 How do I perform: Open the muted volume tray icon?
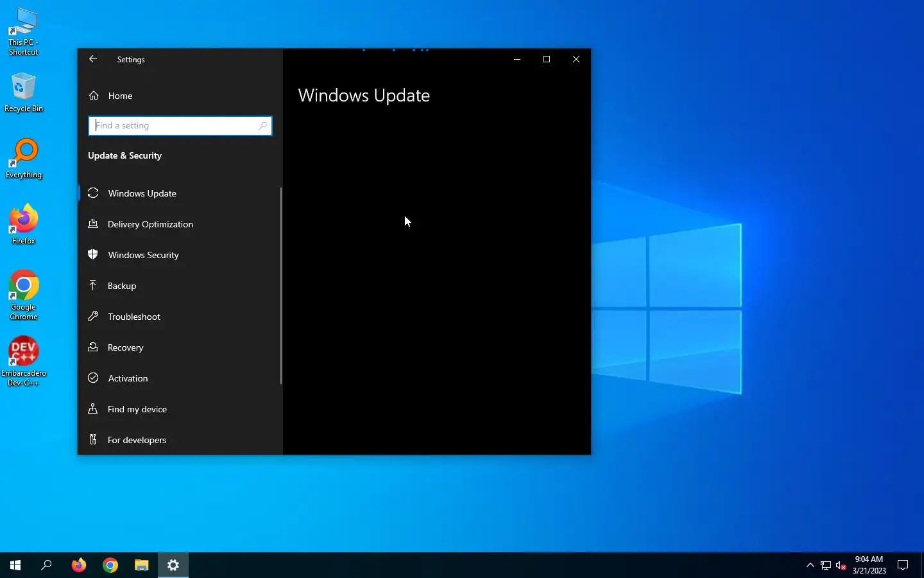point(841,565)
